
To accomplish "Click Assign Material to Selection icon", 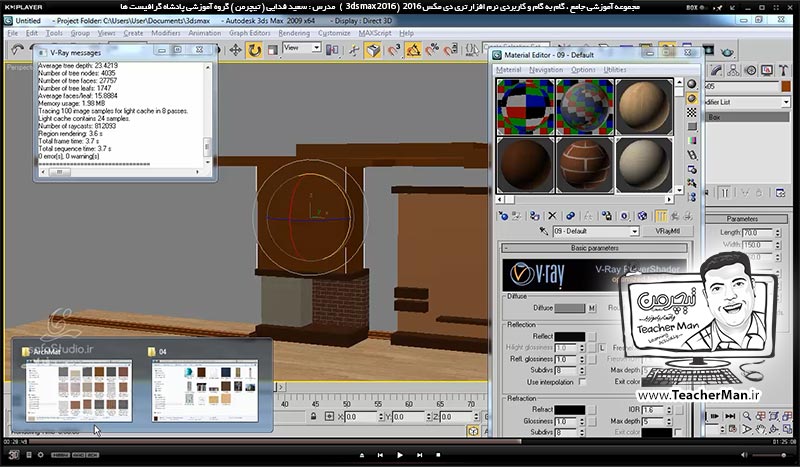I will tap(534, 216).
